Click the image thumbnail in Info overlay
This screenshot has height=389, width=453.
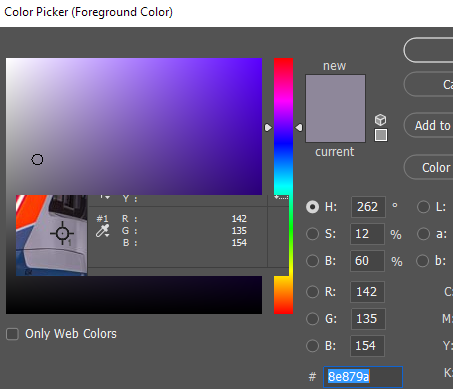(52, 235)
